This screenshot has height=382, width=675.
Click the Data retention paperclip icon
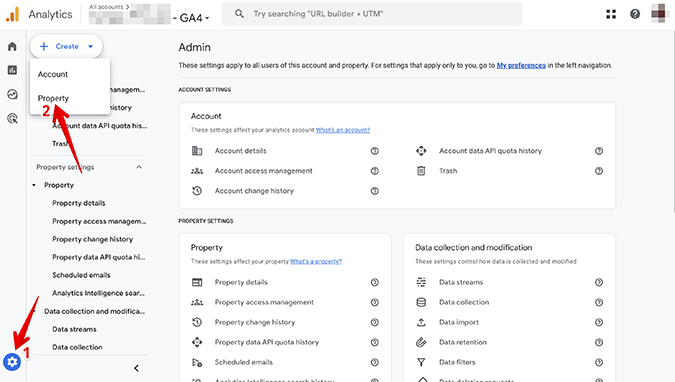pos(421,342)
